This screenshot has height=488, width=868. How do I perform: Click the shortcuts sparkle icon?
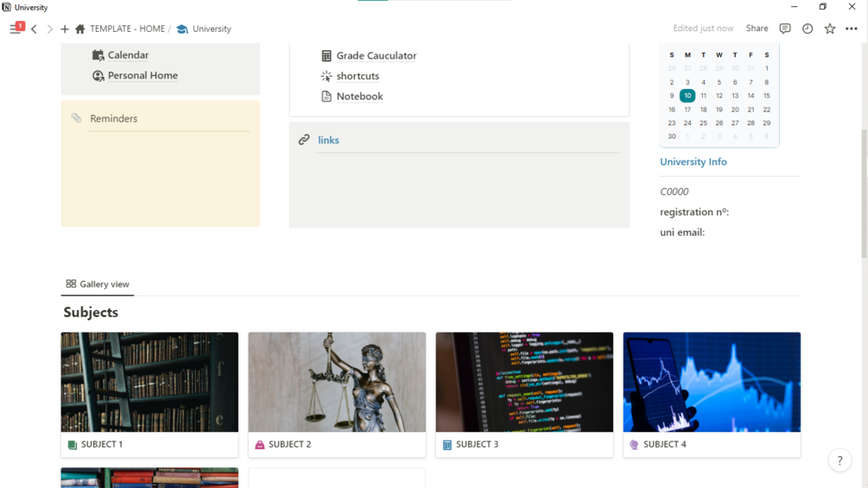tap(326, 76)
